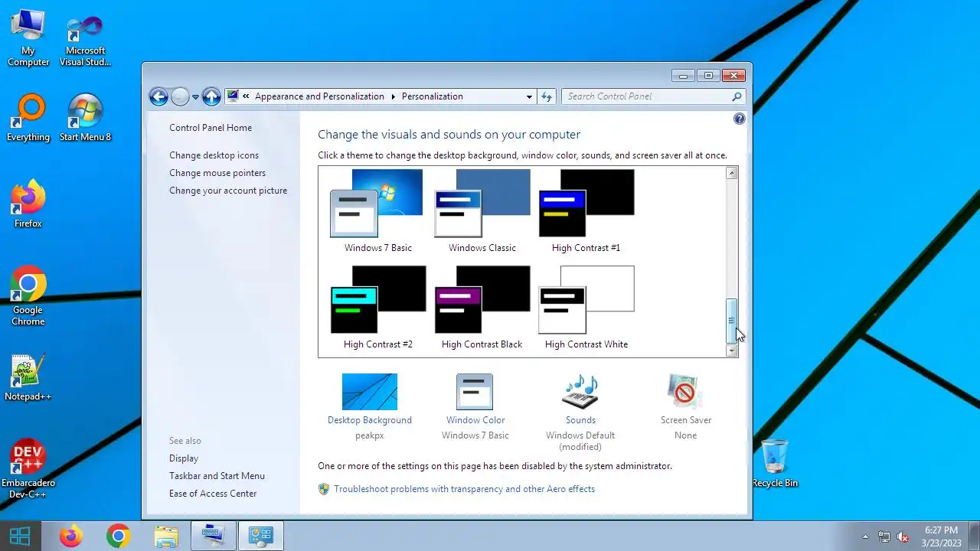Viewport: 980px width, 551px height.
Task: Open Troubleshoot transparency and Aero effects link
Action: [464, 489]
